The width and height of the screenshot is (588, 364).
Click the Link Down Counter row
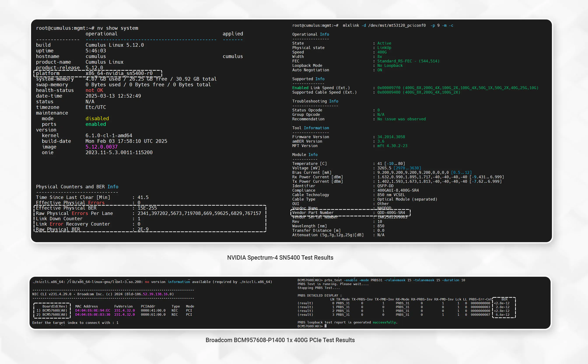pyautogui.click(x=59, y=219)
